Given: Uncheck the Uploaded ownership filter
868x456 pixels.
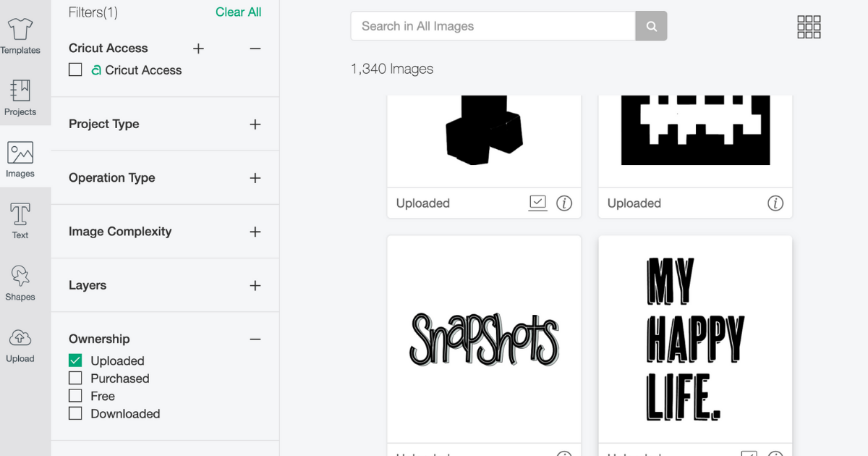Looking at the screenshot, I should pyautogui.click(x=75, y=360).
